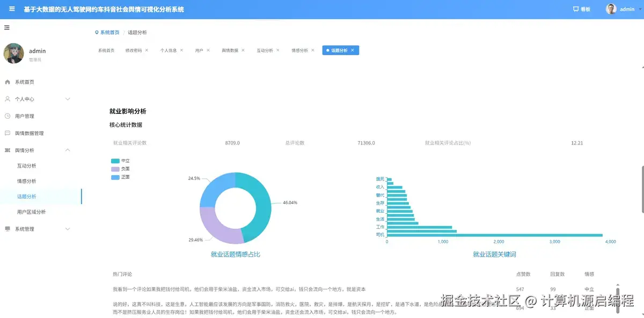
Task: Expand the 个人中心 menu chevron
Action: point(68,99)
